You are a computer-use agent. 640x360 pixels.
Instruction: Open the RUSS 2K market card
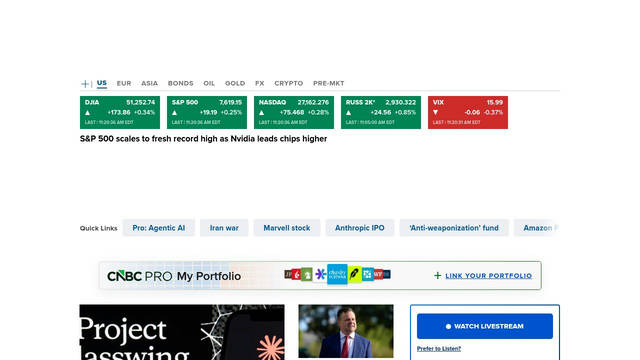381,112
